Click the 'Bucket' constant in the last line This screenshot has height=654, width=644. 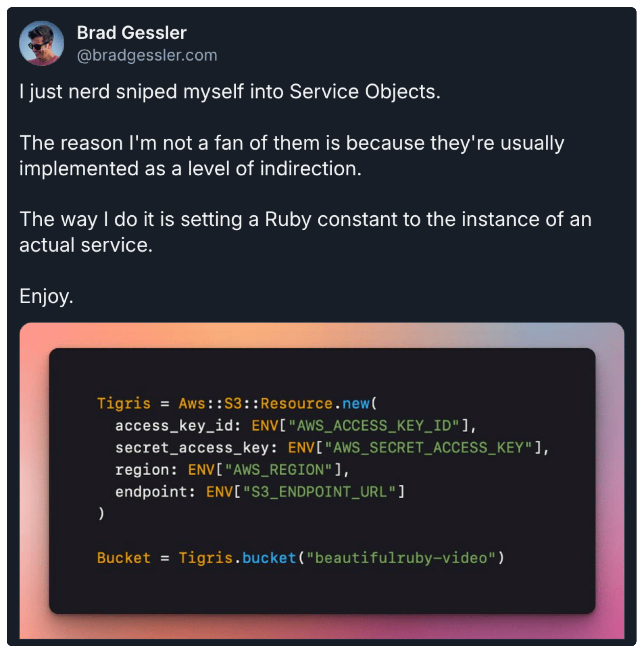pos(124,558)
